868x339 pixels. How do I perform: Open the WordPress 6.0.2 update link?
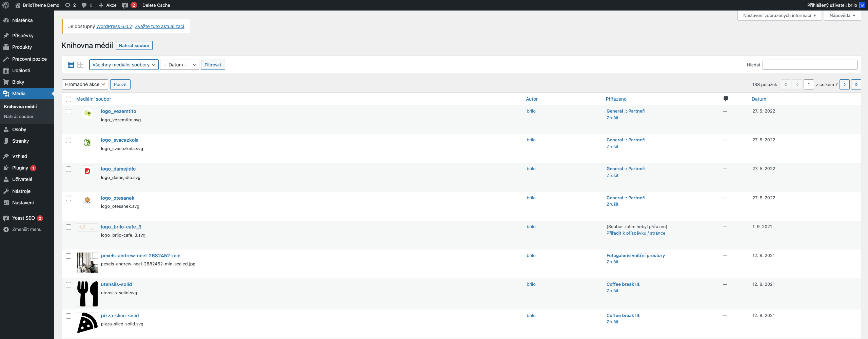point(114,26)
